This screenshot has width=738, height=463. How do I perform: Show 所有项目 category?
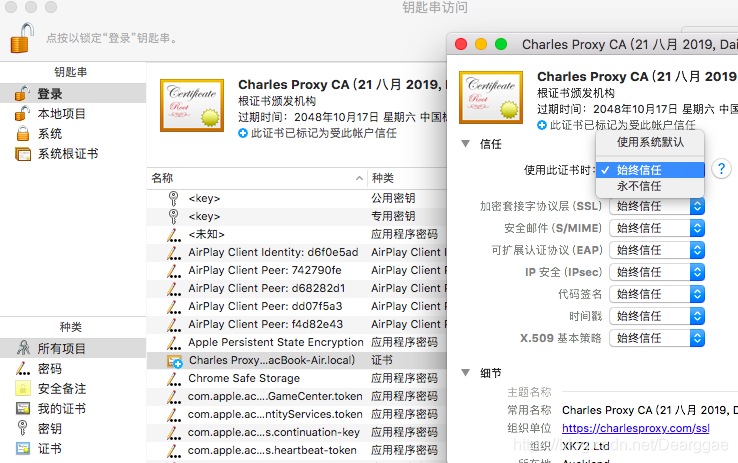click(x=73, y=348)
